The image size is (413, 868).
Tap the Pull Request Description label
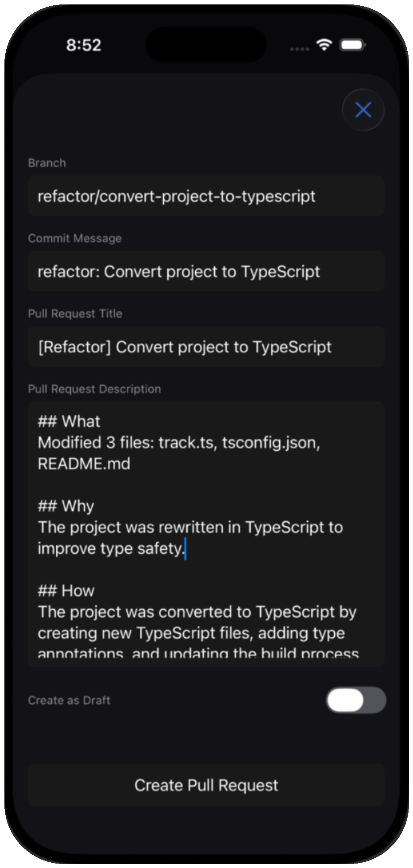pos(94,389)
